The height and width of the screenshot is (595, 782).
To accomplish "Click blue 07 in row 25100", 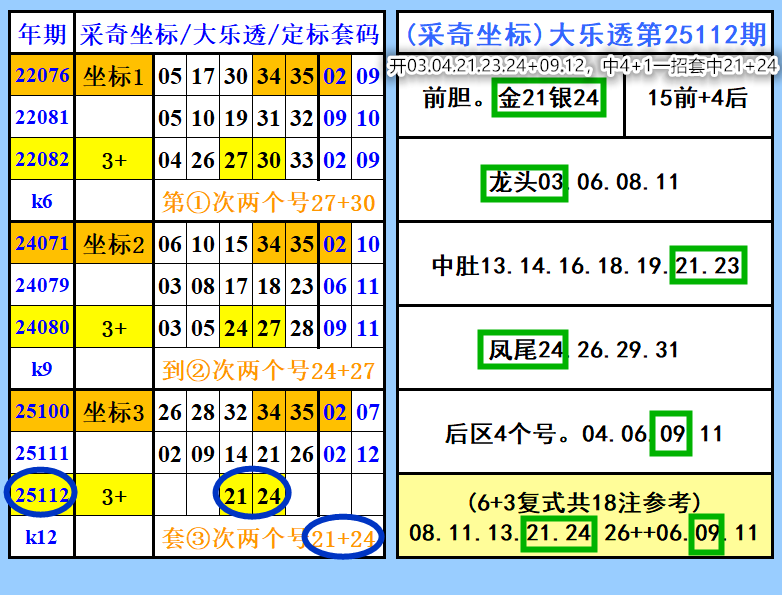I will click(368, 412).
